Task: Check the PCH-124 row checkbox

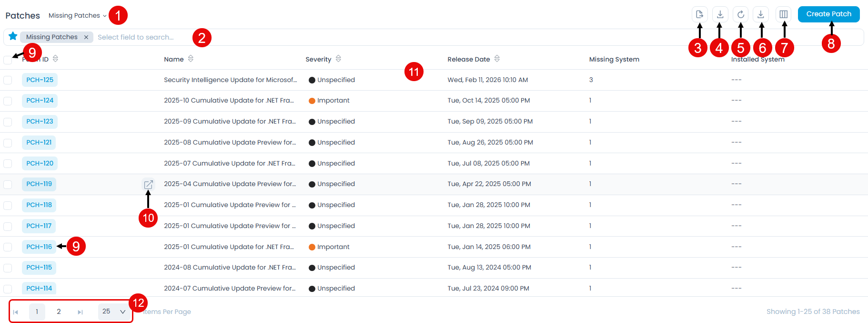Action: (x=8, y=101)
